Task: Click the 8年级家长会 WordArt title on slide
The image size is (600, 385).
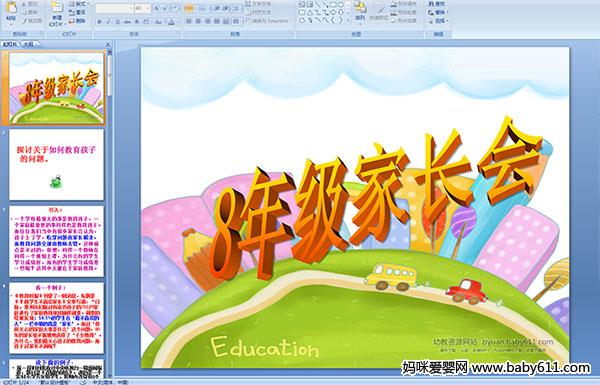Action: coord(375,199)
